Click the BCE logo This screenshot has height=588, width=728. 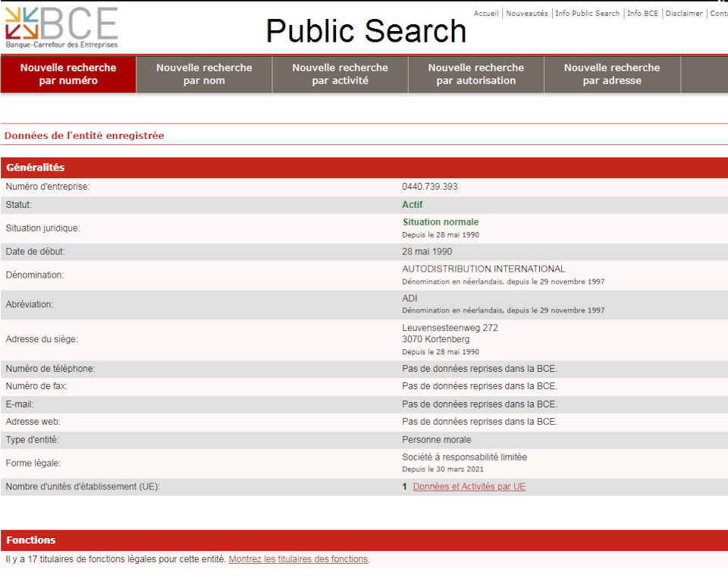tap(61, 28)
